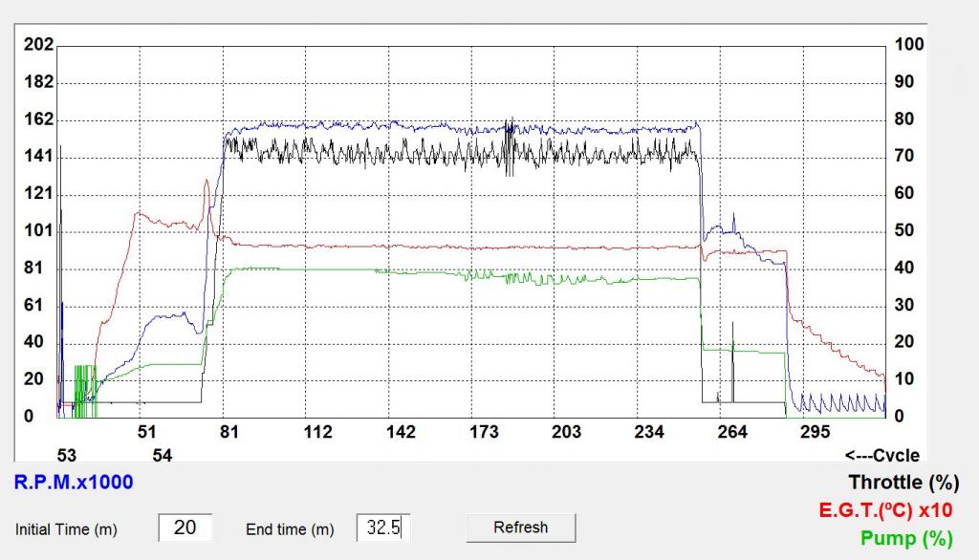Click the Refresh button
This screenshot has width=979, height=560.
pos(521,528)
